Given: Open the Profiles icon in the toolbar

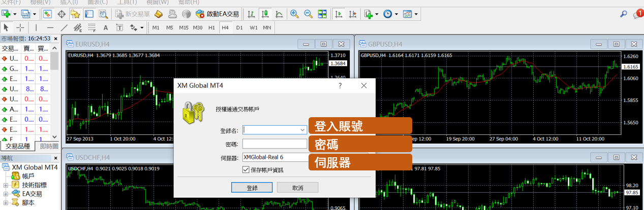Looking at the screenshot, I should 25,14.
